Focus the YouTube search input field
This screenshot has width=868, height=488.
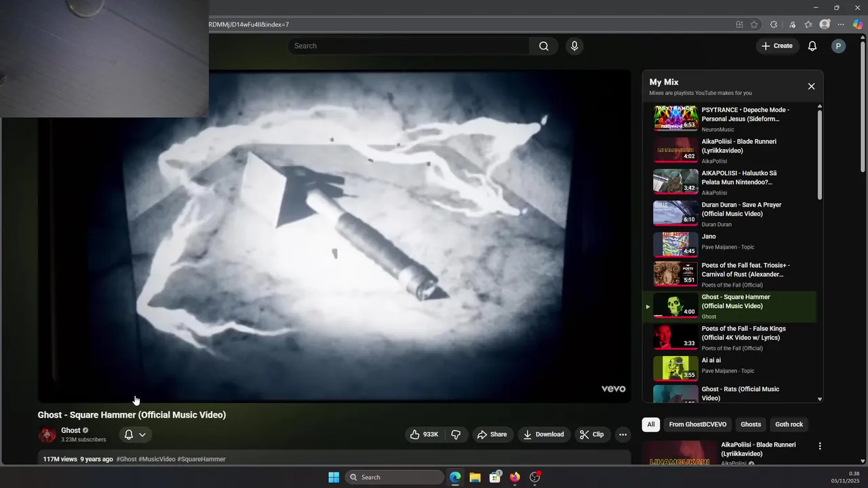[408, 46]
